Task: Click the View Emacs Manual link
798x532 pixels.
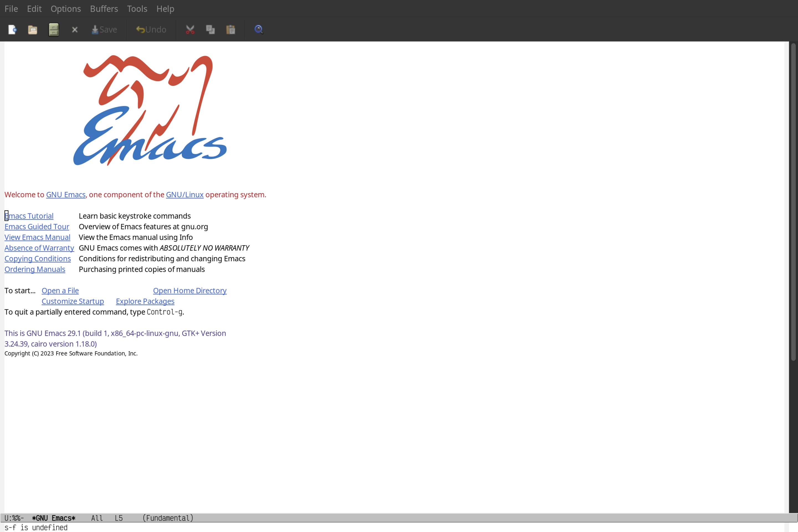Action: (37, 237)
